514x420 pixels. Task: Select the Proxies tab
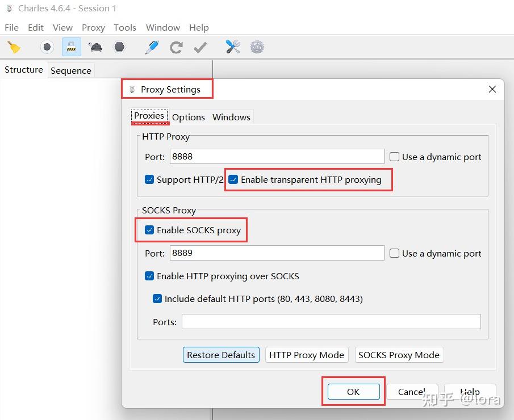tap(149, 116)
